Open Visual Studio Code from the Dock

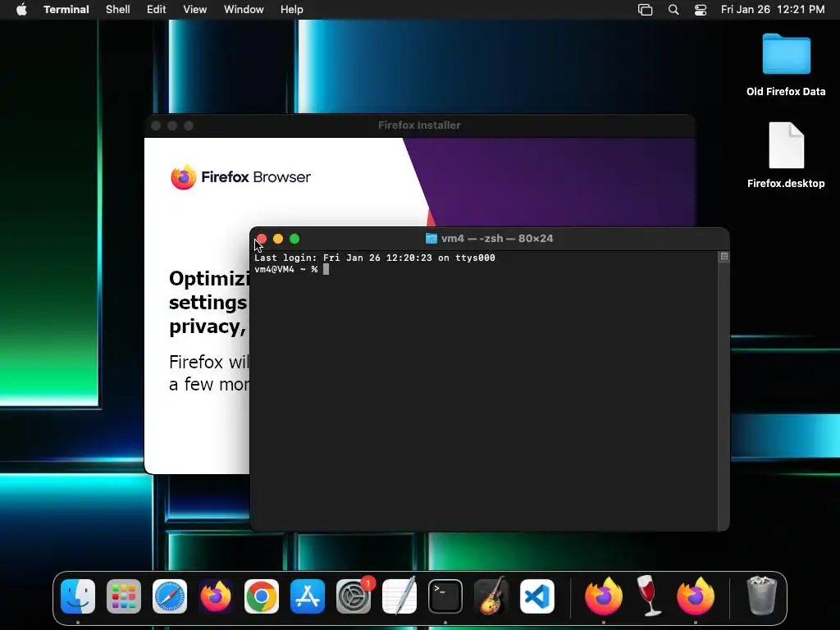(537, 596)
